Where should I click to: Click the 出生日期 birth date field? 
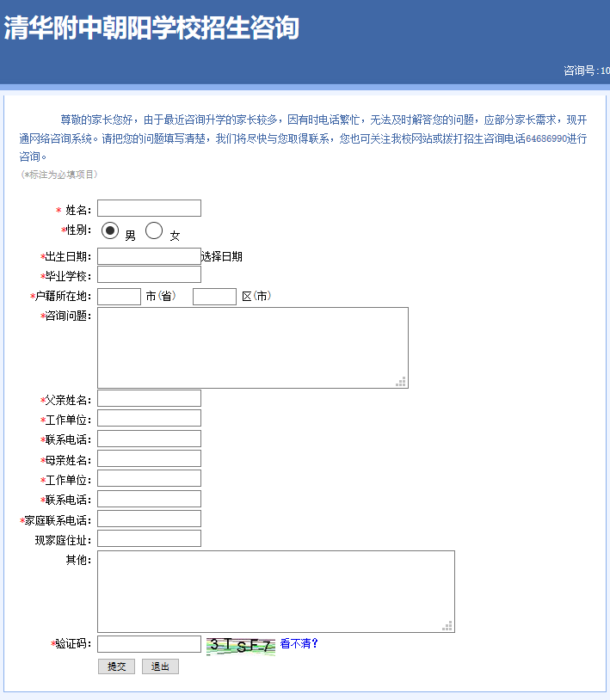tap(149, 256)
